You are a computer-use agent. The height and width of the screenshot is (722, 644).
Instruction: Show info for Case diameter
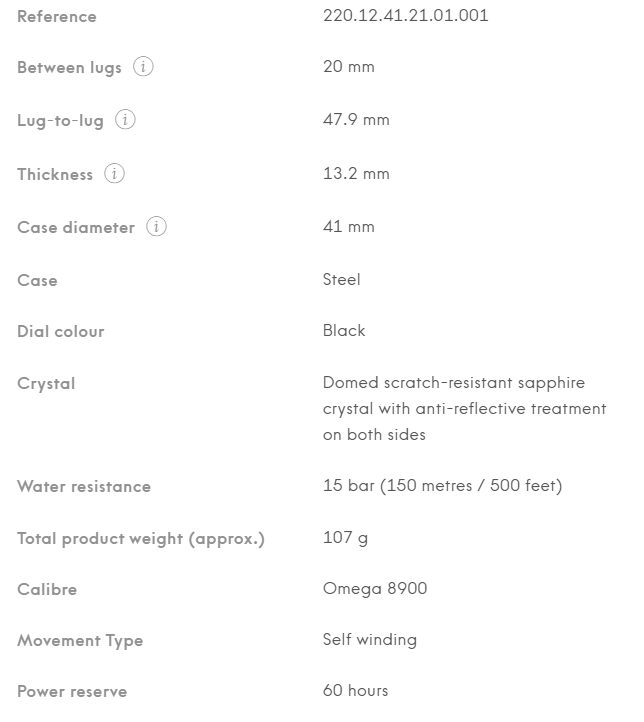[x=157, y=227]
